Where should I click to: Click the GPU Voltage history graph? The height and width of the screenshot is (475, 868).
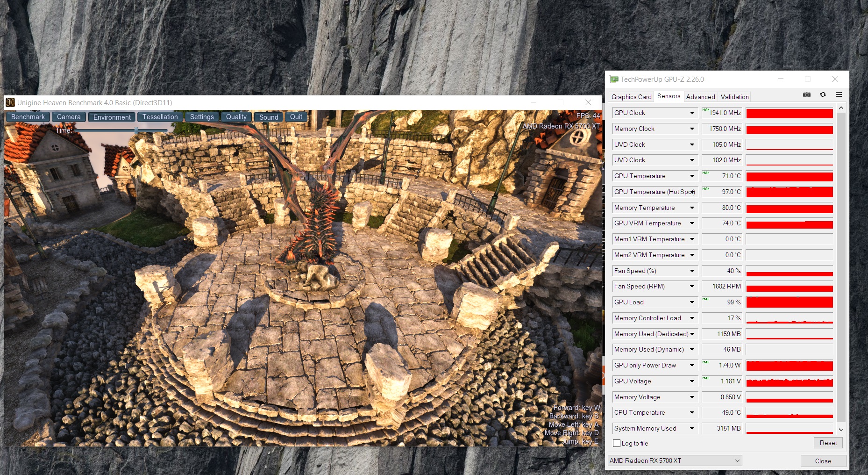790,381
